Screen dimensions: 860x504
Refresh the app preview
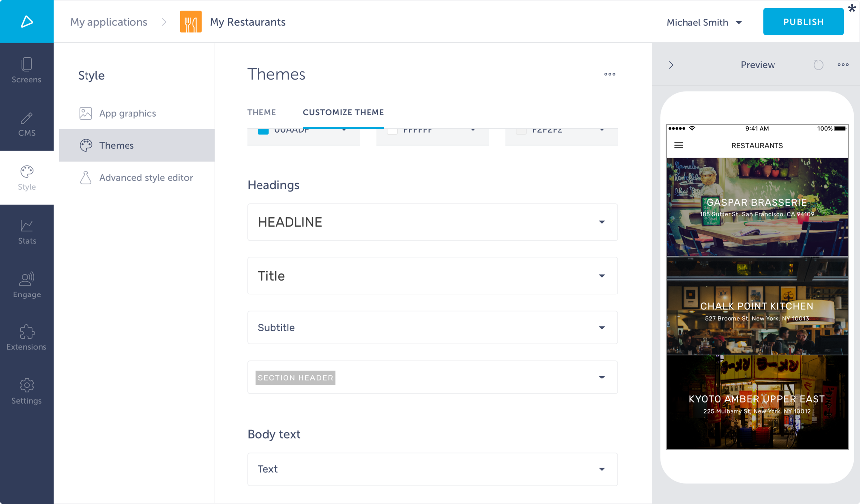click(x=818, y=65)
